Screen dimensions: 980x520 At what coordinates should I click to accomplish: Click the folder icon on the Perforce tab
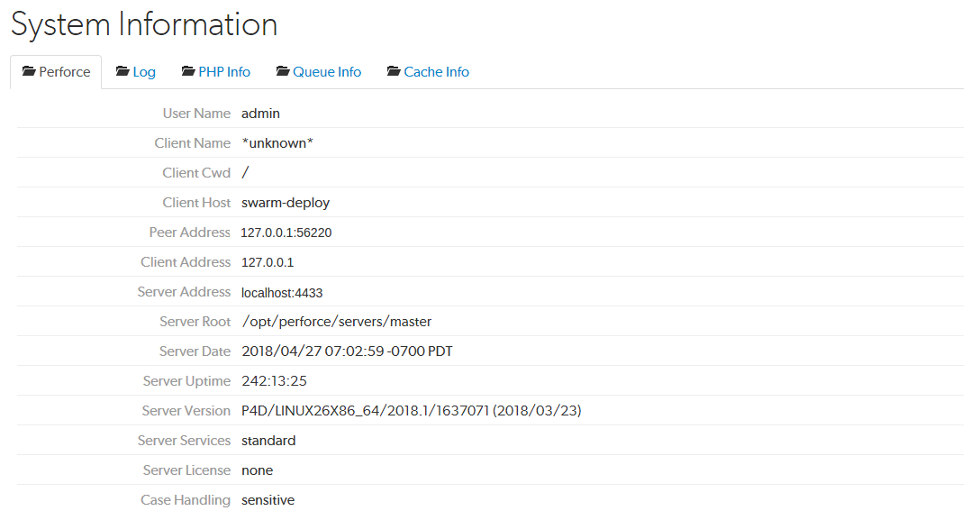(x=30, y=71)
